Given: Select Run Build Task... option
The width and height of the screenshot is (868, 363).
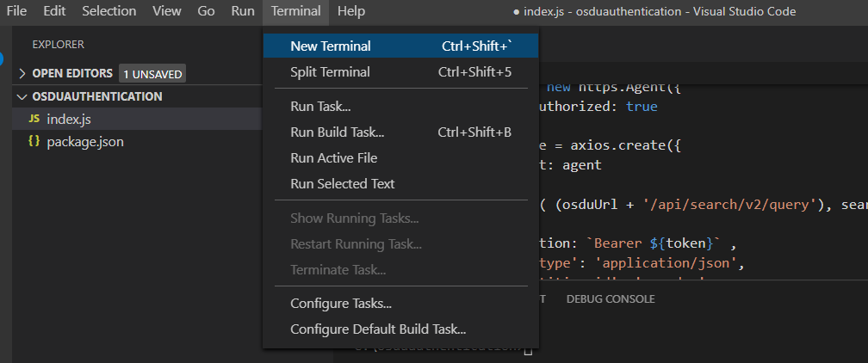Looking at the screenshot, I should point(337,132).
